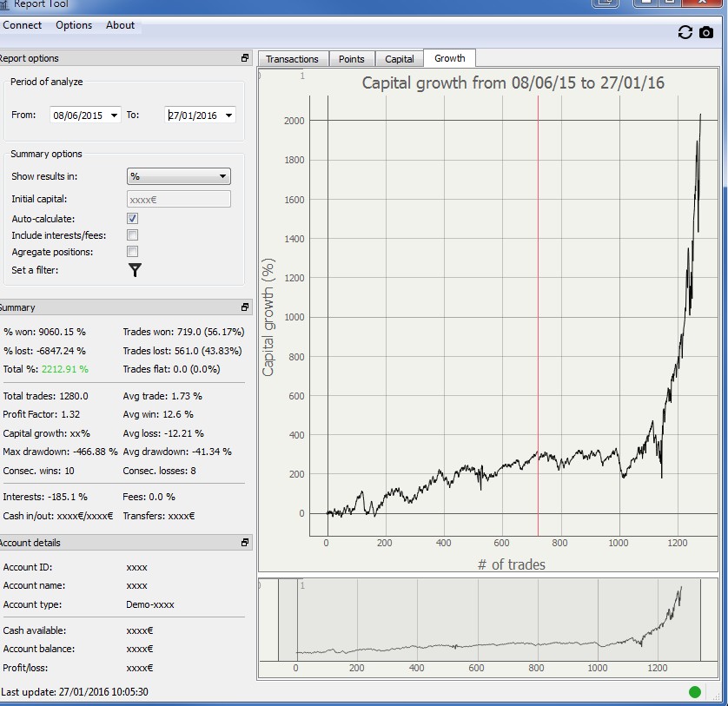Uncheck the Auto-calculate checkbox
Image resolution: width=728 pixels, height=706 pixels.
133,219
